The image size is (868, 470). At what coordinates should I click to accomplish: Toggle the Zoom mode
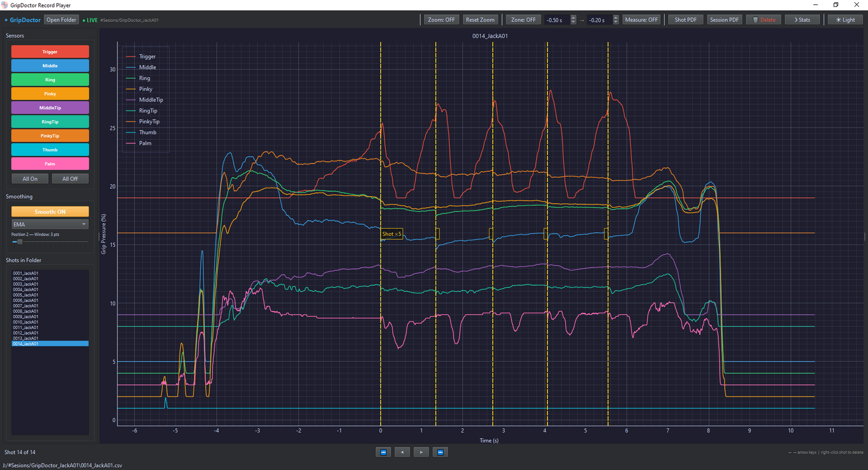[441, 20]
